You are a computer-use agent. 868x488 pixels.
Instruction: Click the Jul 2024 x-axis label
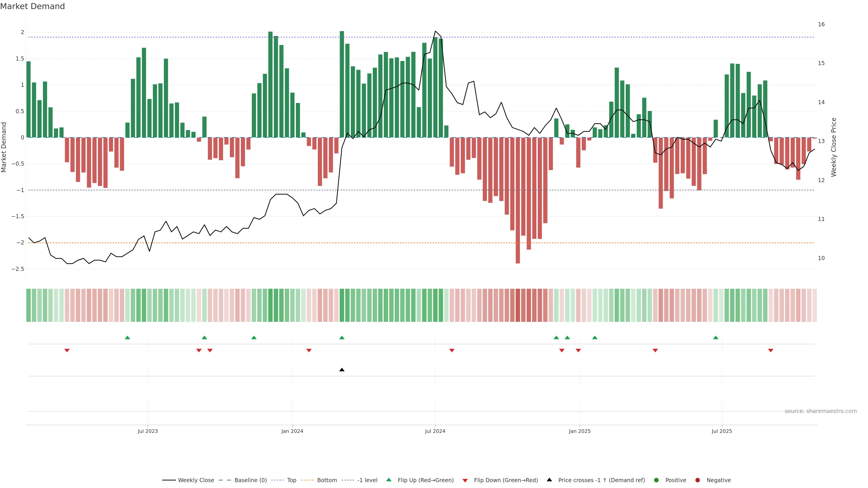pyautogui.click(x=435, y=431)
